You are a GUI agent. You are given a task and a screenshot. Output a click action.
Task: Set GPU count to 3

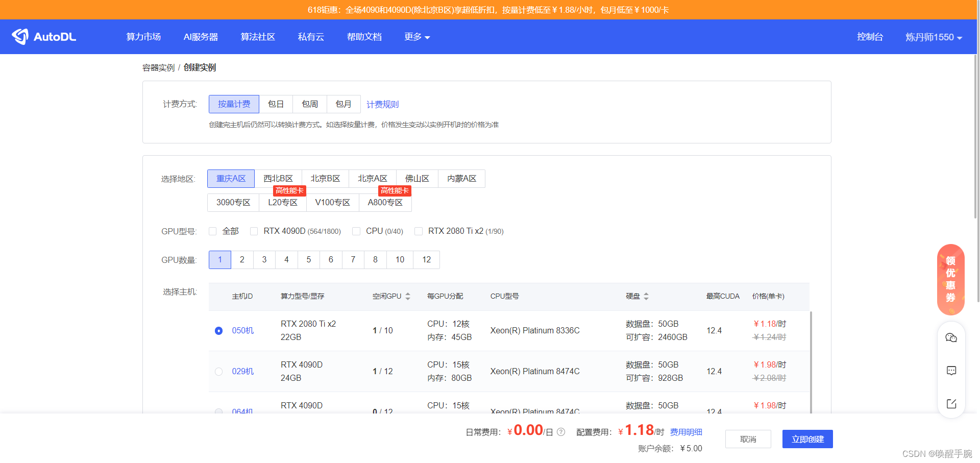click(x=264, y=260)
